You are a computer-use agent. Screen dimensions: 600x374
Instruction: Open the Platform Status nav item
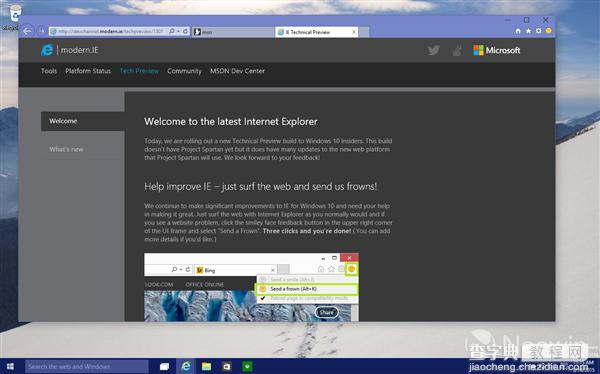(x=88, y=71)
